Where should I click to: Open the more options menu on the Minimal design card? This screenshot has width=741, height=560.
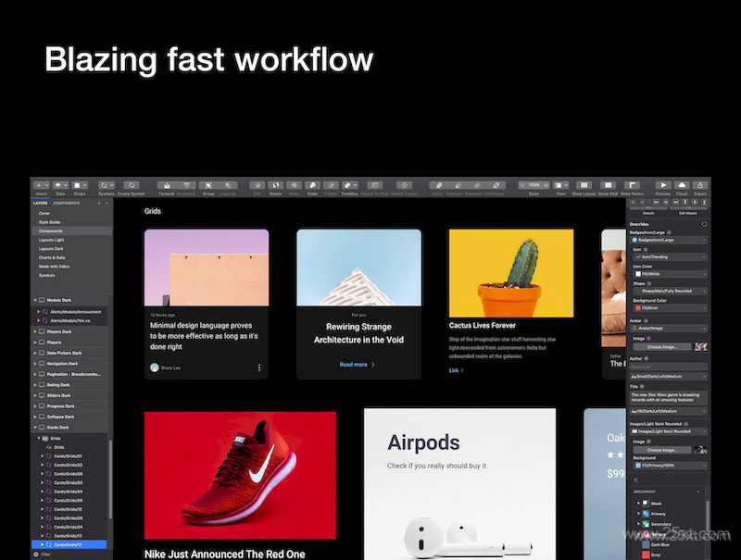pos(259,367)
